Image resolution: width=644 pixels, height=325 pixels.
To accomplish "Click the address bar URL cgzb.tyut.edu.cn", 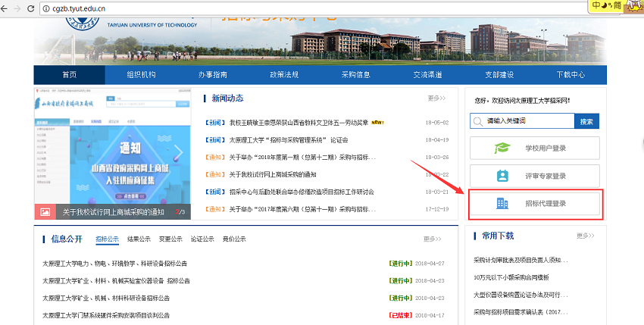I will (79, 8).
